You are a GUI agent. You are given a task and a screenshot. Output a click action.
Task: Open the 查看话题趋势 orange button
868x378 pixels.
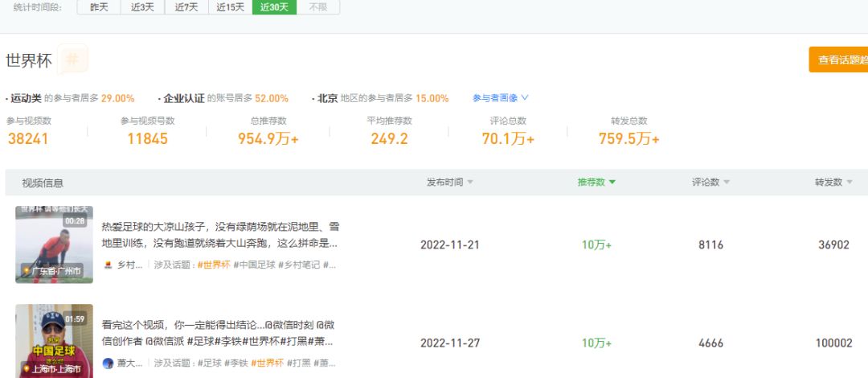[838, 60]
